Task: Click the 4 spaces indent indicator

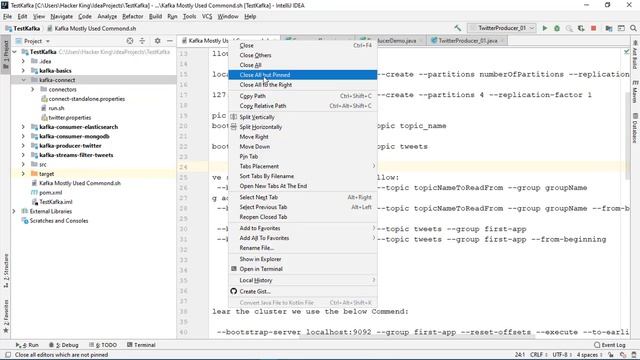Action: click(589, 355)
